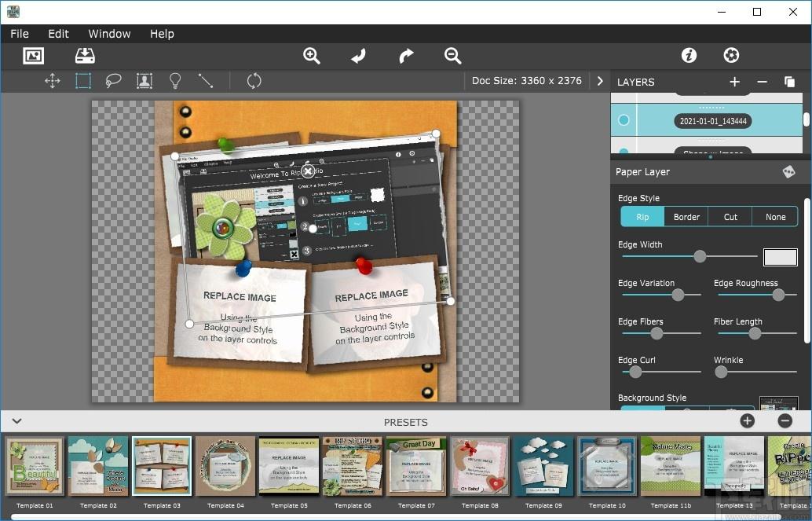Select the line tool
812x521 pixels.
(206, 81)
